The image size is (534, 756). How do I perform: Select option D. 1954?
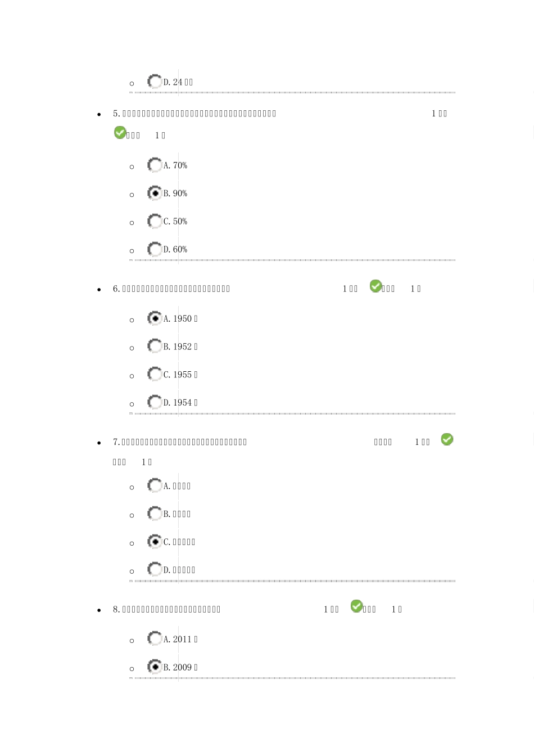155,402
